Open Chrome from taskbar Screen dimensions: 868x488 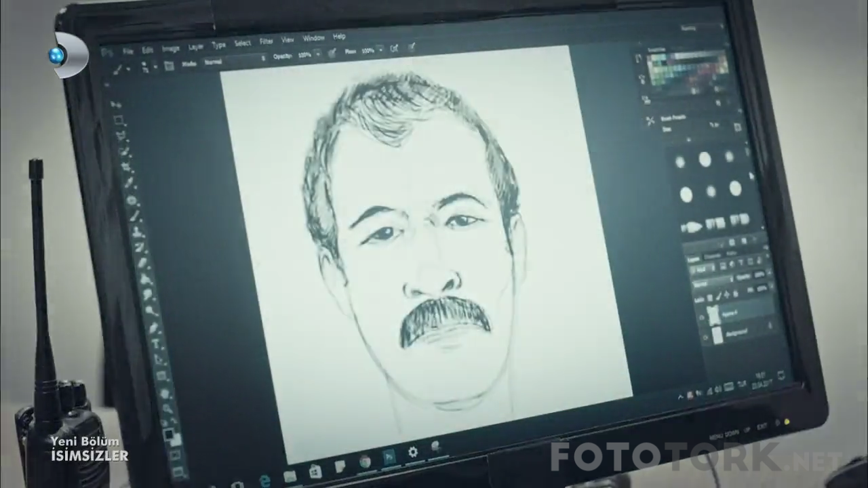coord(364,462)
